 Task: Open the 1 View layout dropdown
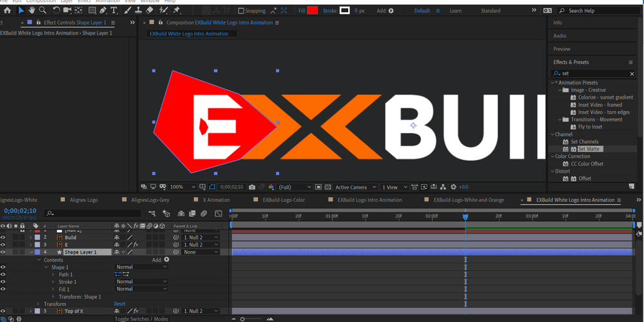click(395, 187)
